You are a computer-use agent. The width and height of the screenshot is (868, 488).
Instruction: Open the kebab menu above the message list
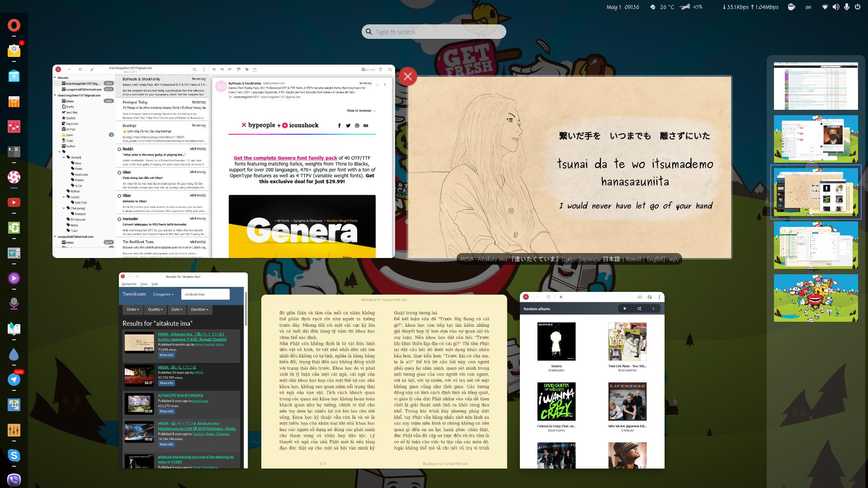tap(203, 70)
